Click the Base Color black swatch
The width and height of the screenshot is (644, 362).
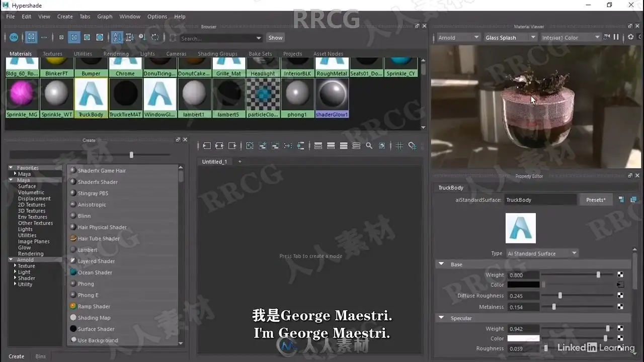pos(523,285)
